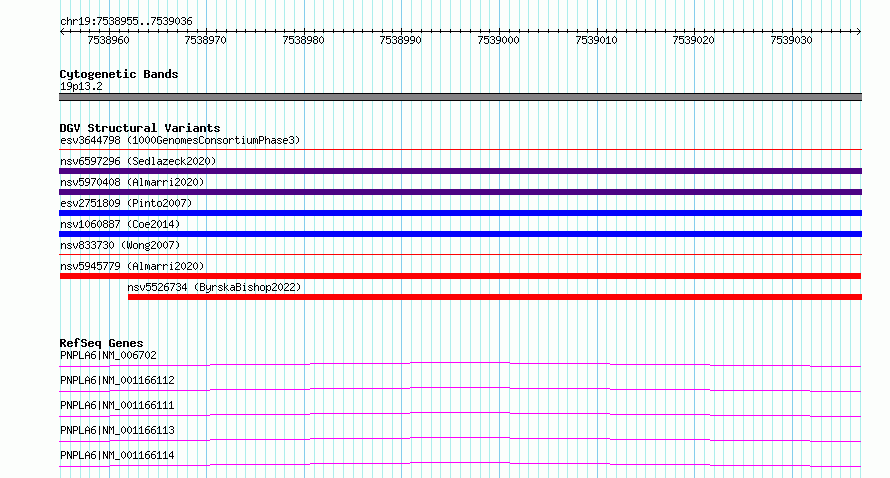The height and width of the screenshot is (478, 890).
Task: Open variant nsv5970408 (Almarri2020) label
Action: click(132, 182)
